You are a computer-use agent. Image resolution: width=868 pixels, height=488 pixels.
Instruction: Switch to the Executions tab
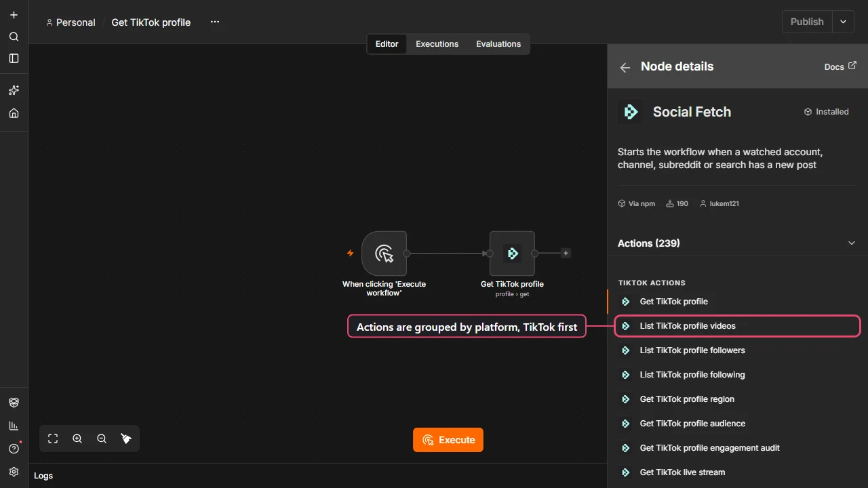[x=437, y=44]
